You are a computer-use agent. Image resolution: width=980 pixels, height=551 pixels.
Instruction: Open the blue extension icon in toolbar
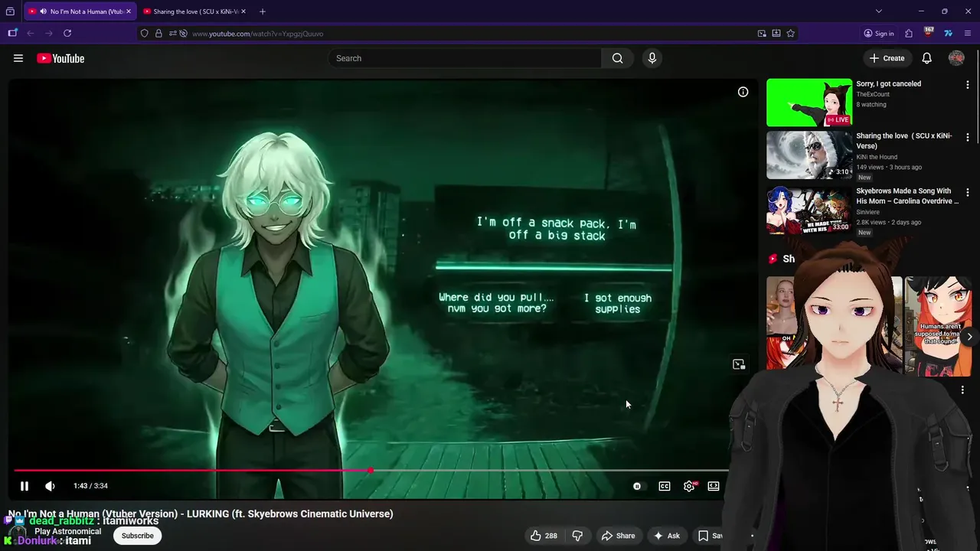948,34
